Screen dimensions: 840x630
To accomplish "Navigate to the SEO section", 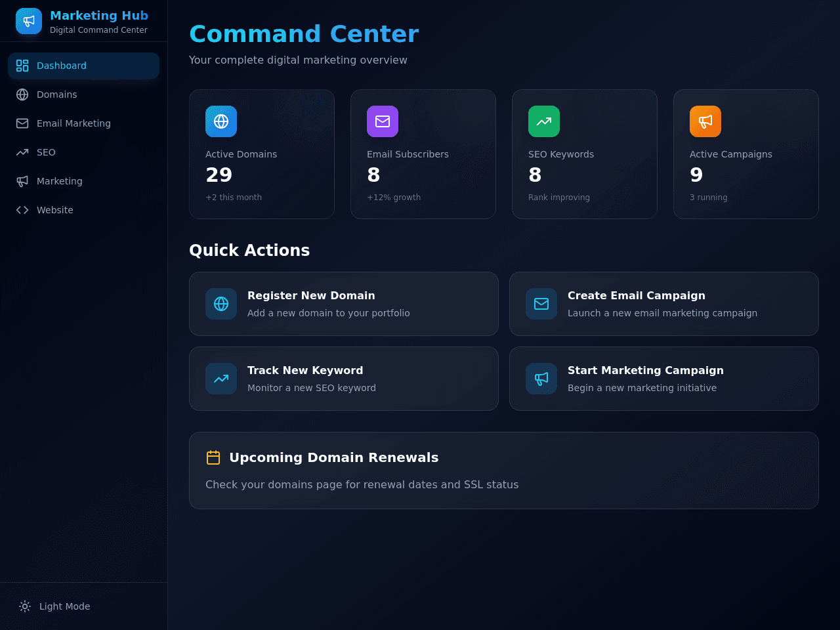I will click(x=83, y=152).
